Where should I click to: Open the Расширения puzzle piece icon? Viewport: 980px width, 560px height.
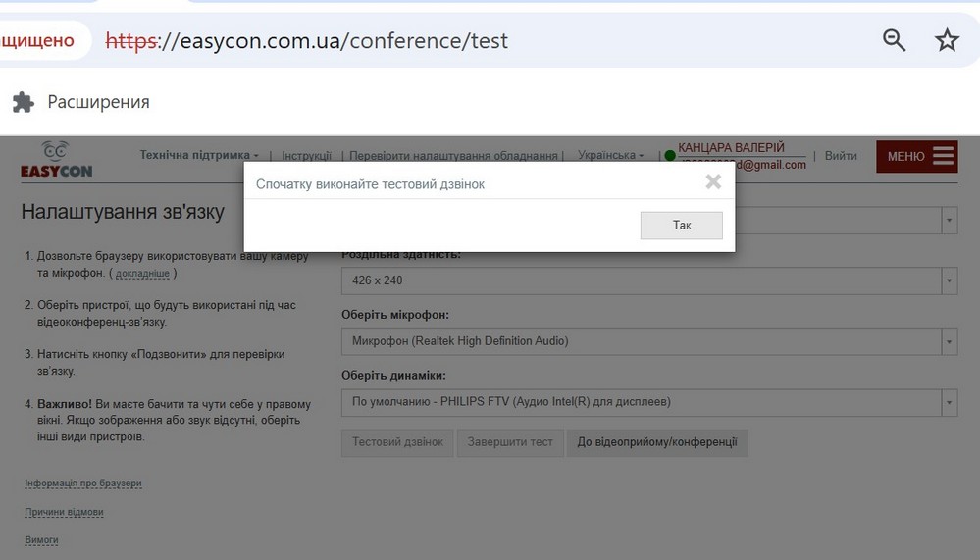click(x=25, y=102)
